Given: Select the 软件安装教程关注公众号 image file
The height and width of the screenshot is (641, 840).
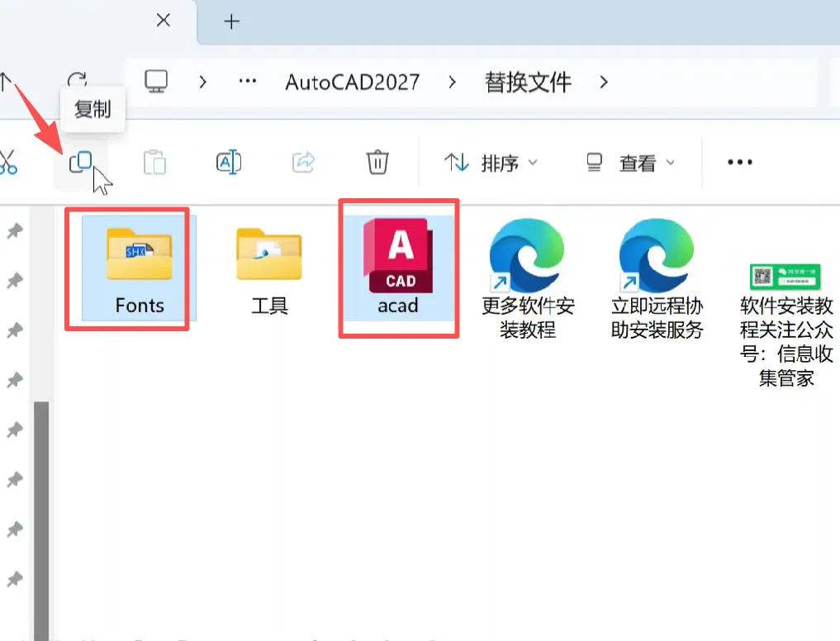Looking at the screenshot, I should 785,325.
